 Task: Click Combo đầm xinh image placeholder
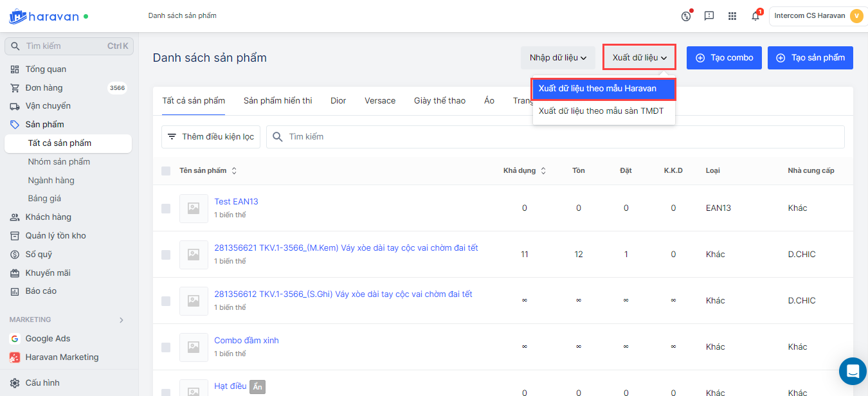pyautogui.click(x=194, y=347)
